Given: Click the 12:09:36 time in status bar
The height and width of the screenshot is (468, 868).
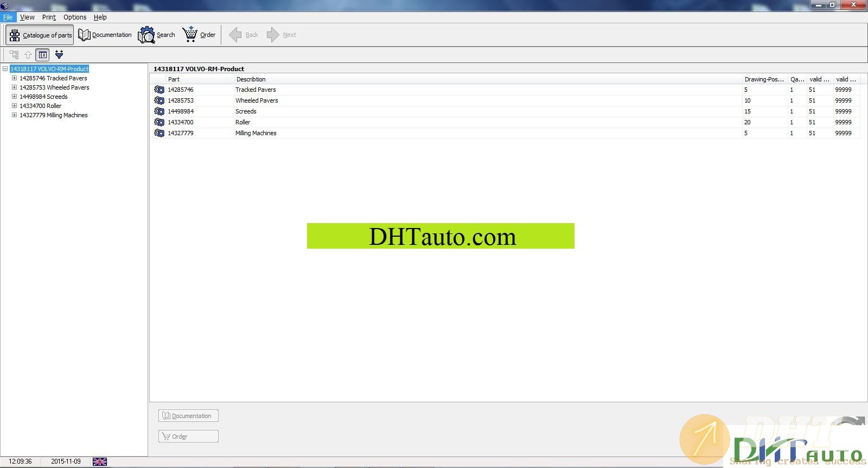Looking at the screenshot, I should coord(20,461).
